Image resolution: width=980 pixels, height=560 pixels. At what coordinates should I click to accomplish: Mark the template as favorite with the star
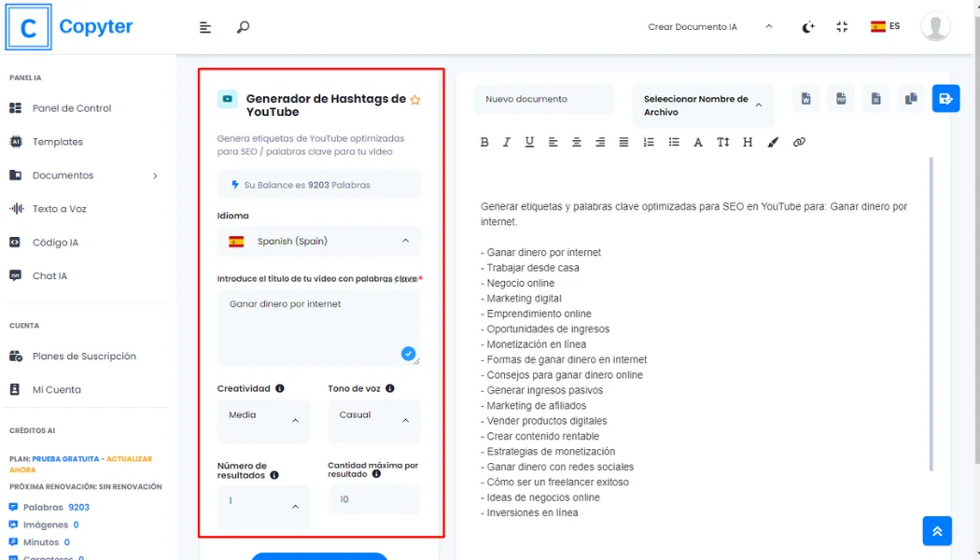[415, 100]
